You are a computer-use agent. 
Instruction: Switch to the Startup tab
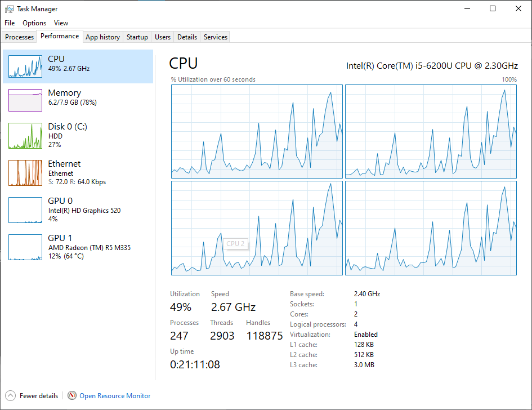tap(137, 37)
